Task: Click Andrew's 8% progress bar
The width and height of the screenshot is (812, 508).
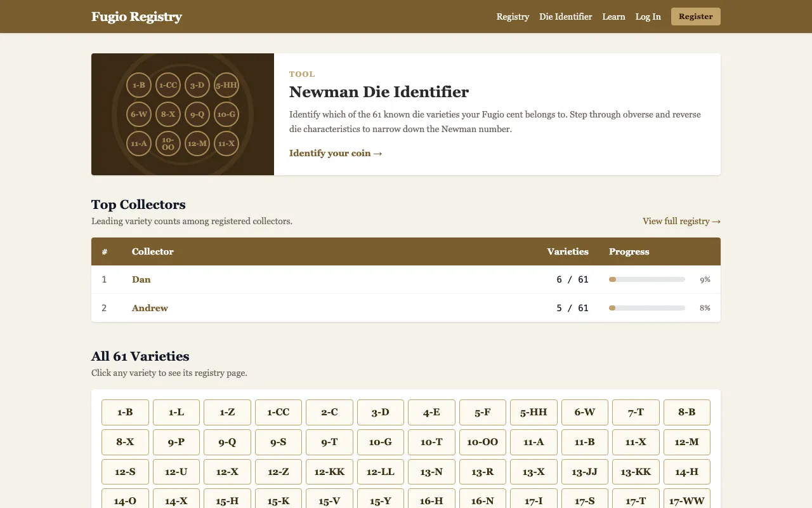Action: [647, 308]
